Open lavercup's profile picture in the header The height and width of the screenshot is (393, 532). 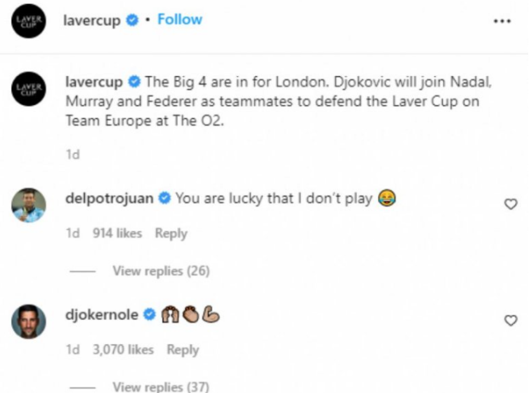29,21
